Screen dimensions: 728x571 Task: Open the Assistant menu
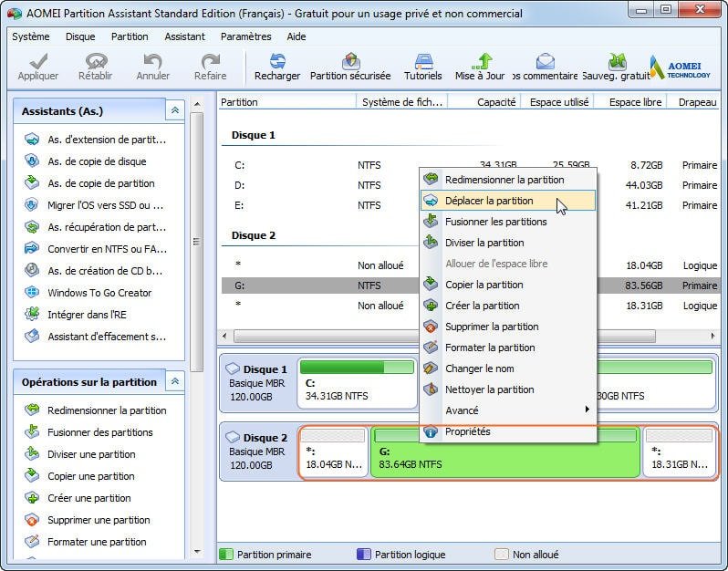click(x=185, y=36)
